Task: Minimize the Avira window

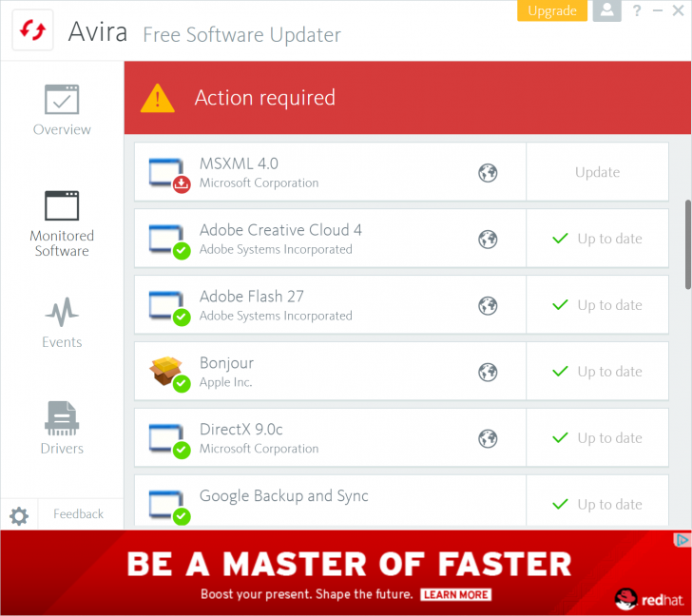Action: (x=658, y=10)
